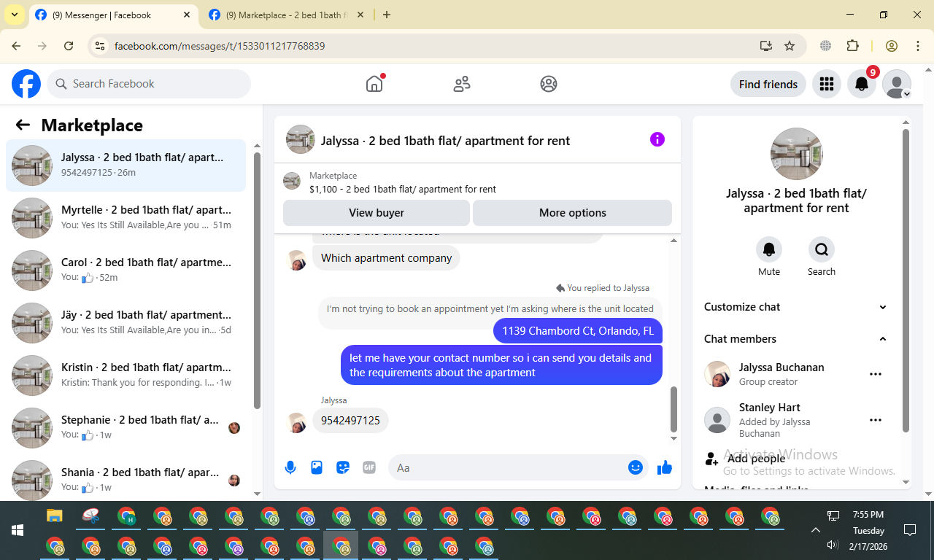Click the Facebook logo icon
Viewport: 934px width, 560px height.
[26, 84]
